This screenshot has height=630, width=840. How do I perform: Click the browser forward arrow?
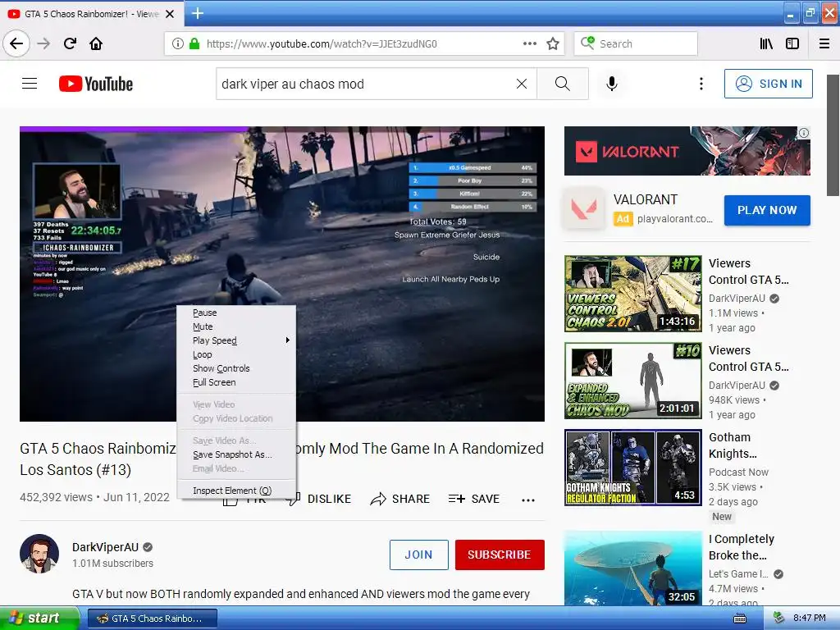coord(43,43)
